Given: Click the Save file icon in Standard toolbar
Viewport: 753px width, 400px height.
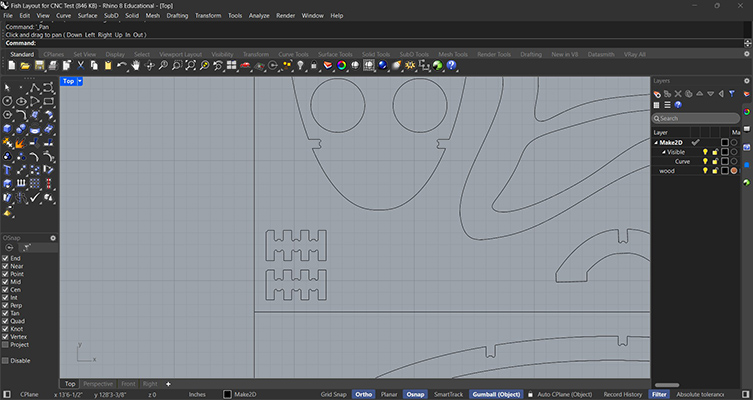Looking at the screenshot, I should pos(39,66).
